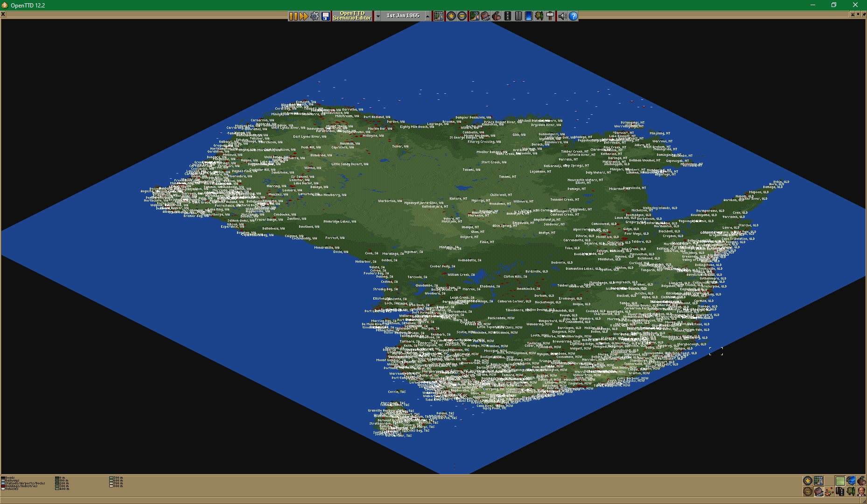Minimize the OpenTTD window

[x=812, y=5]
